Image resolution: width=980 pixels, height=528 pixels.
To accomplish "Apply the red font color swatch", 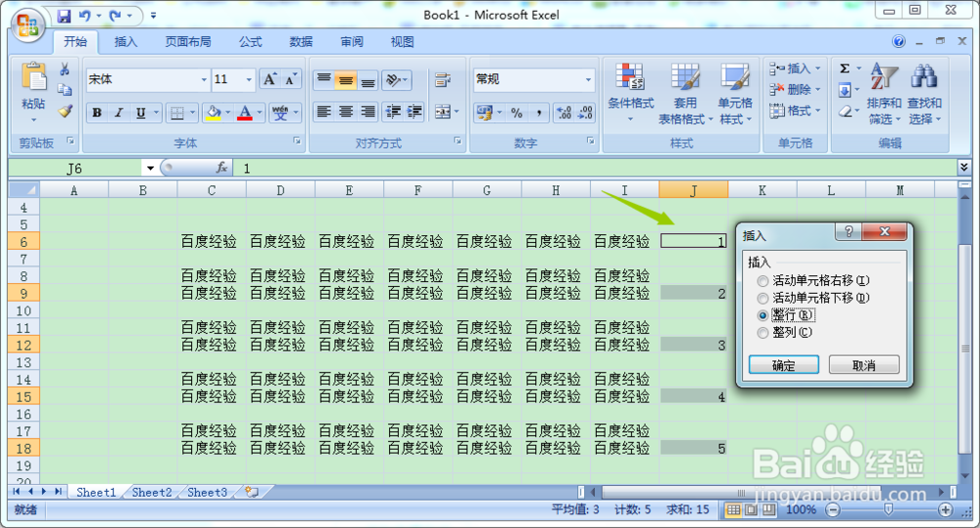I will pyautogui.click(x=245, y=113).
